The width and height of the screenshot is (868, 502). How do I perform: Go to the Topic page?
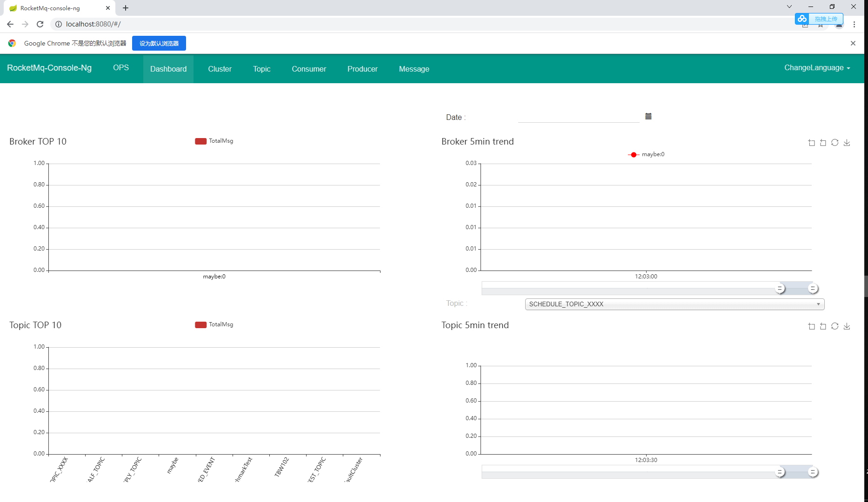click(x=261, y=69)
